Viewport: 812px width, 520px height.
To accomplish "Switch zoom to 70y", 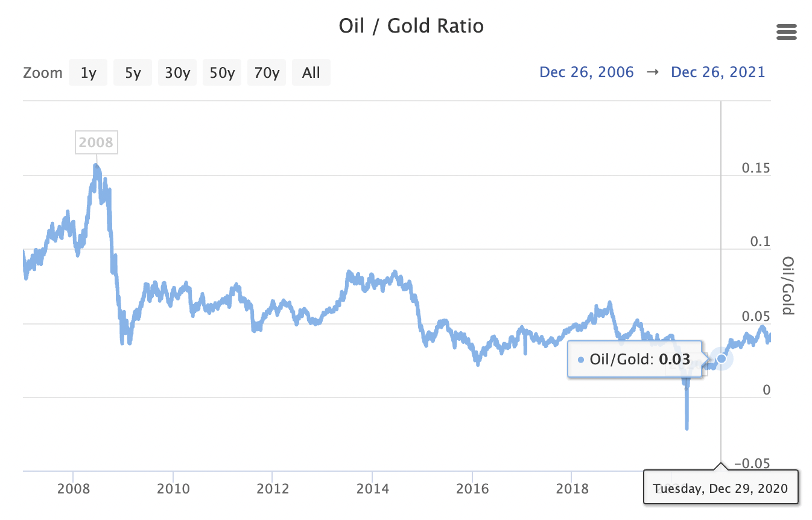I will click(x=267, y=73).
